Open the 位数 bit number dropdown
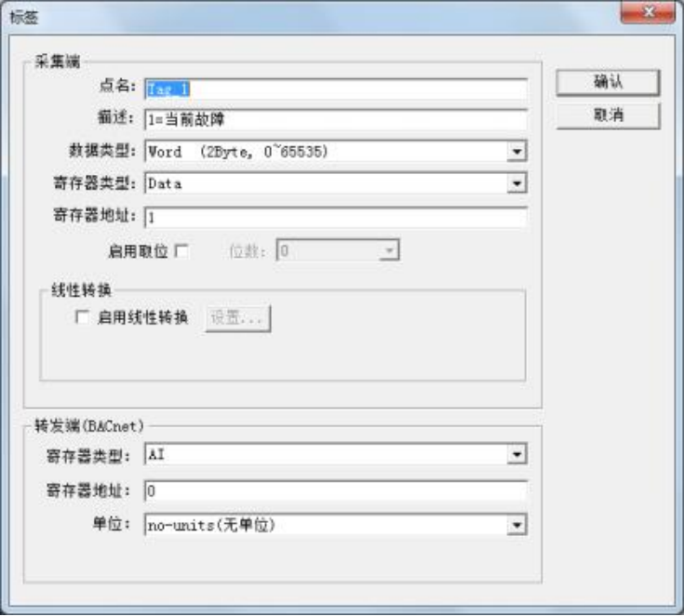The image size is (684, 616). point(389,250)
